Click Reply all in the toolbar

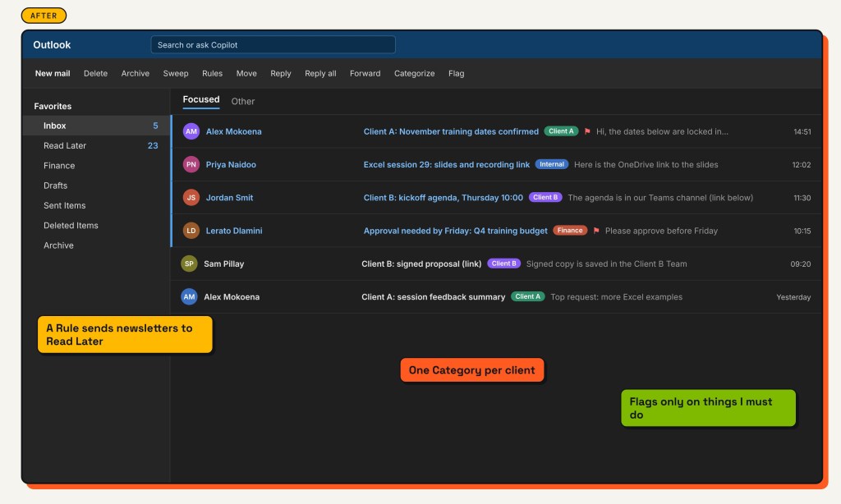pyautogui.click(x=321, y=73)
